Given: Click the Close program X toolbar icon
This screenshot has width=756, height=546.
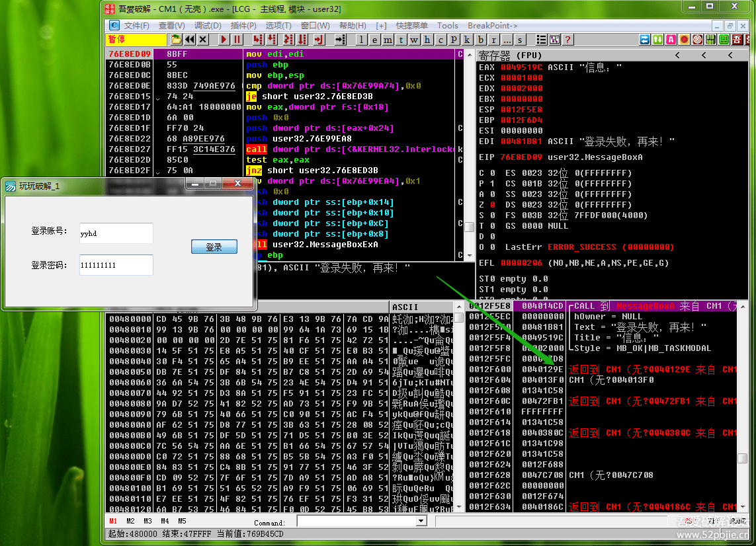Looking at the screenshot, I should tap(203, 40).
